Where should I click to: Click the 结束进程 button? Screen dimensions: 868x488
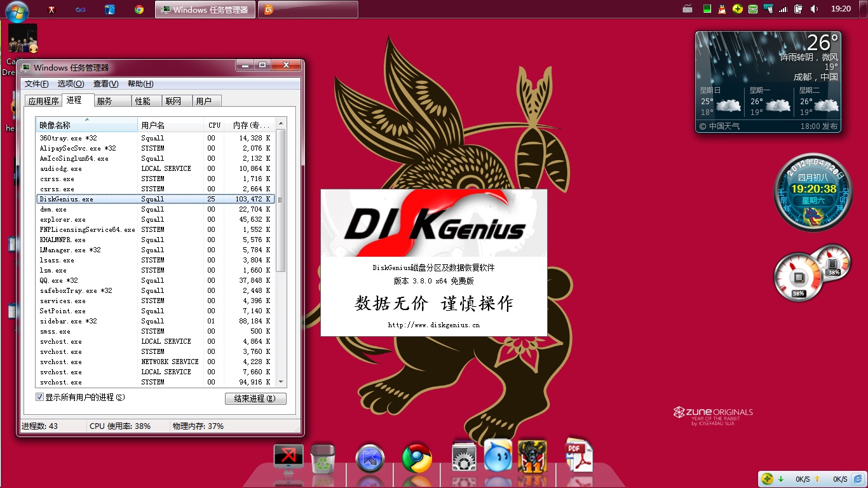(x=255, y=398)
